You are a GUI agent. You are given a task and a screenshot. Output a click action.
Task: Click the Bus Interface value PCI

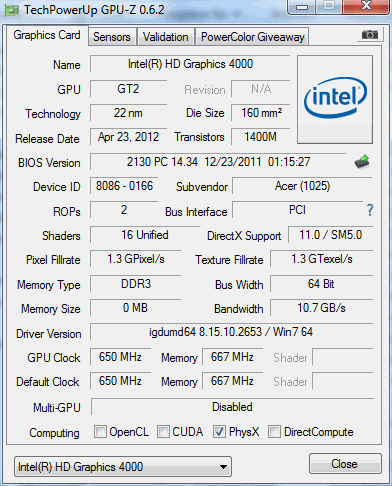click(x=297, y=210)
